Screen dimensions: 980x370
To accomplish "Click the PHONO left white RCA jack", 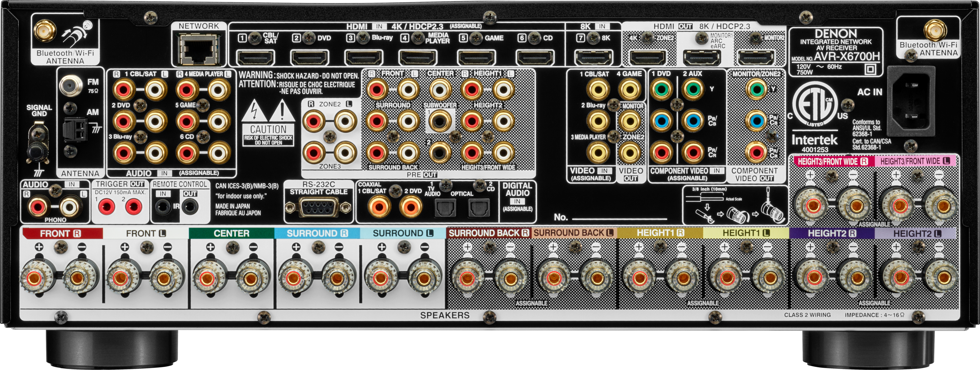I will (x=70, y=208).
